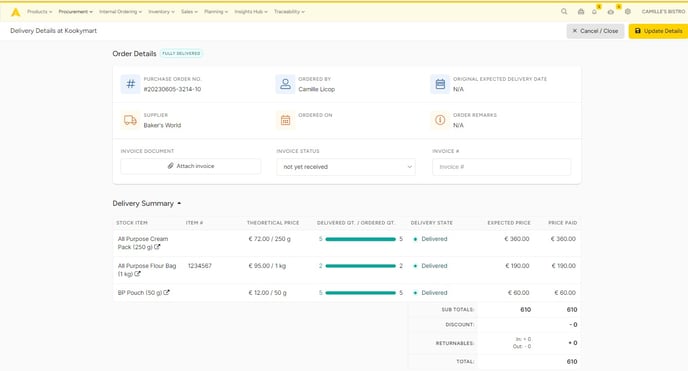Click the yellow app logo in navbar

(16, 12)
